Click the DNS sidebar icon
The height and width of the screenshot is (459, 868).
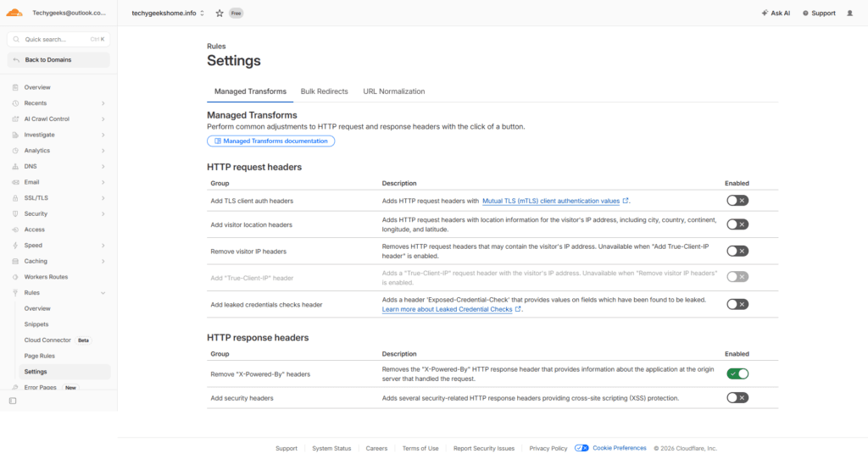(15, 167)
